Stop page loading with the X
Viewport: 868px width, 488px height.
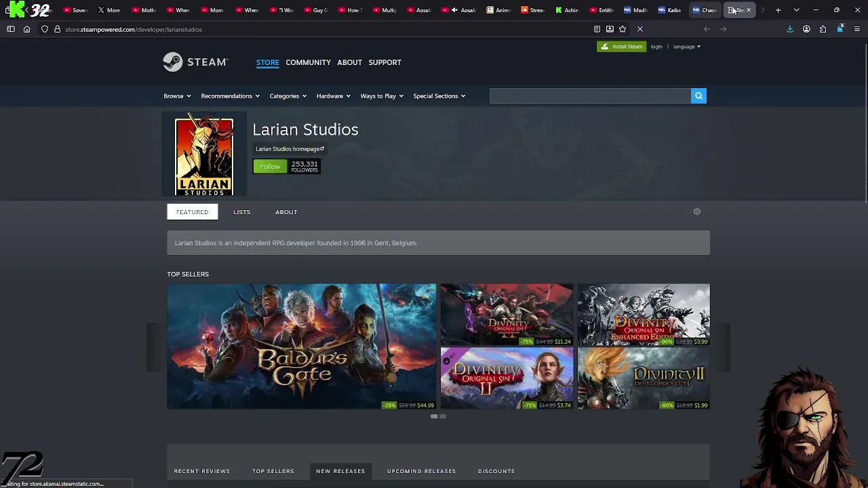click(x=639, y=29)
